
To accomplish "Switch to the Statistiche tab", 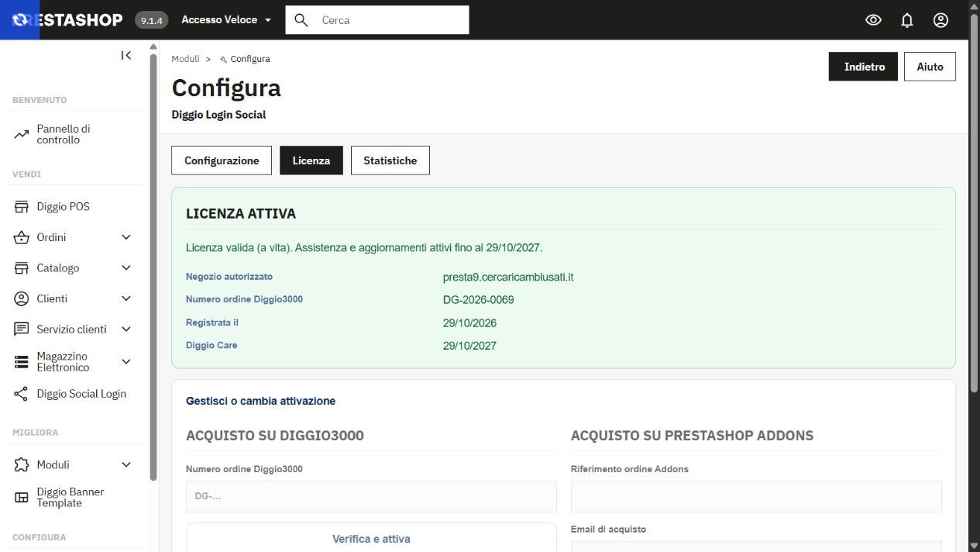I will coord(390,160).
